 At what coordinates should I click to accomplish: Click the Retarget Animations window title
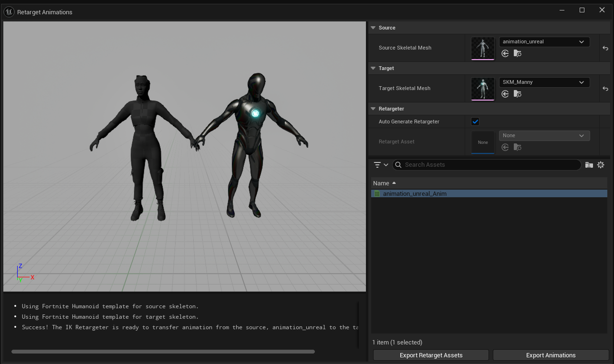tap(45, 12)
